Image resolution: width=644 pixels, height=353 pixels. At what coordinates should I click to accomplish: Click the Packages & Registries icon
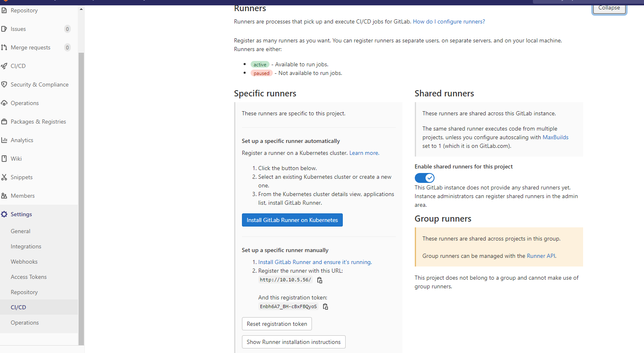(x=4, y=122)
